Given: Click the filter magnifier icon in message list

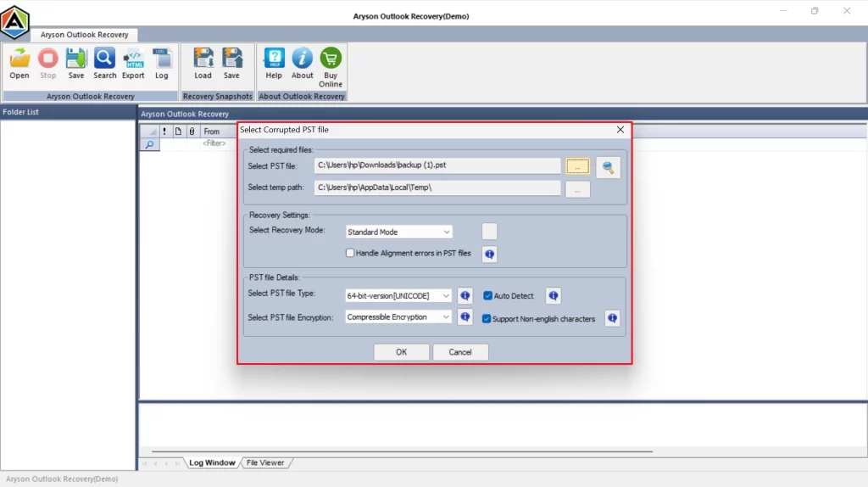Looking at the screenshot, I should click(x=149, y=144).
